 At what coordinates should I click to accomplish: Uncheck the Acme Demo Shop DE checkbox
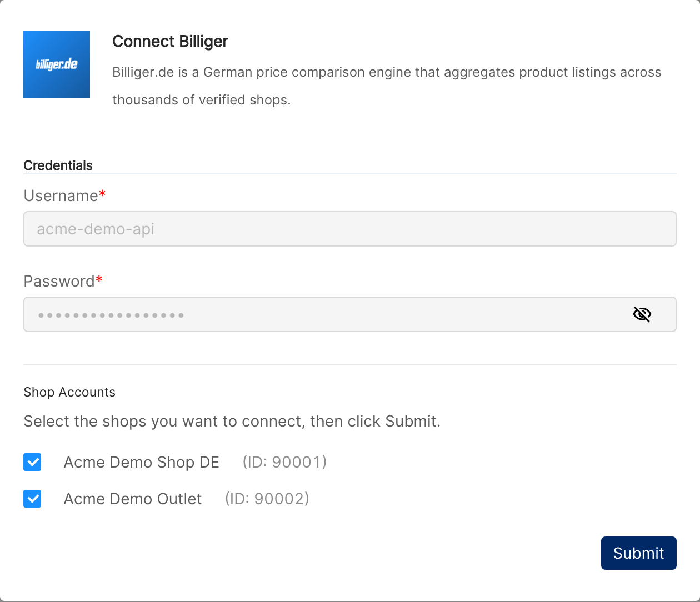[x=32, y=462]
